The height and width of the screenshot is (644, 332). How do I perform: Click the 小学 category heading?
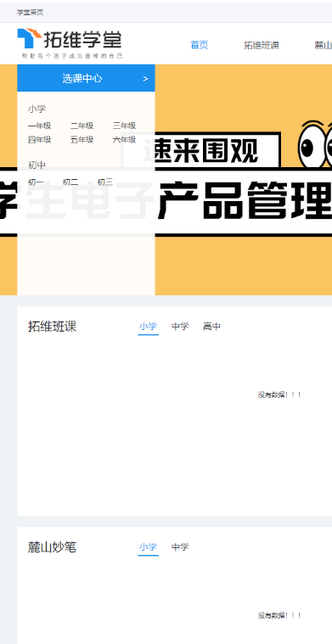pos(37,109)
